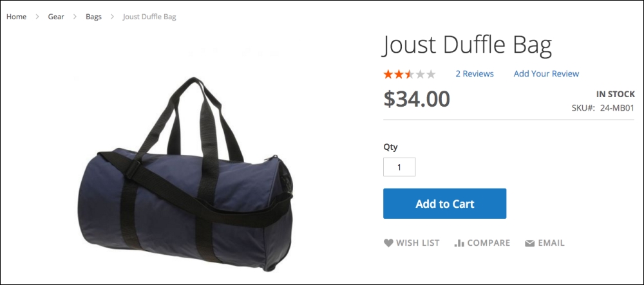This screenshot has width=644, height=285.
Task: Click the heart icon beside Wish List
Action: 388,243
